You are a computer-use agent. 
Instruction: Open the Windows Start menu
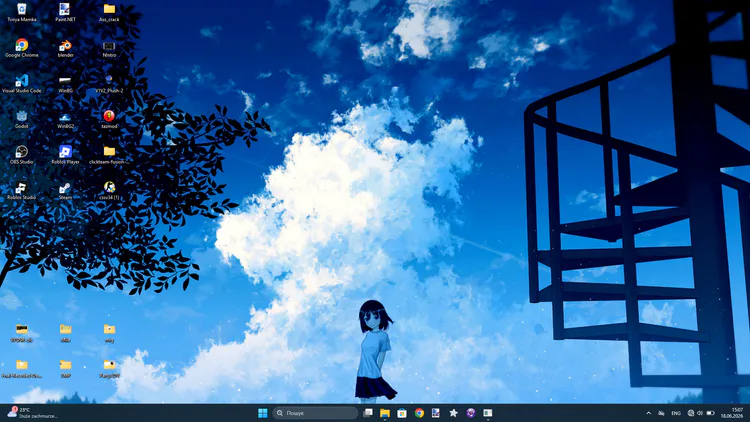pos(263,413)
